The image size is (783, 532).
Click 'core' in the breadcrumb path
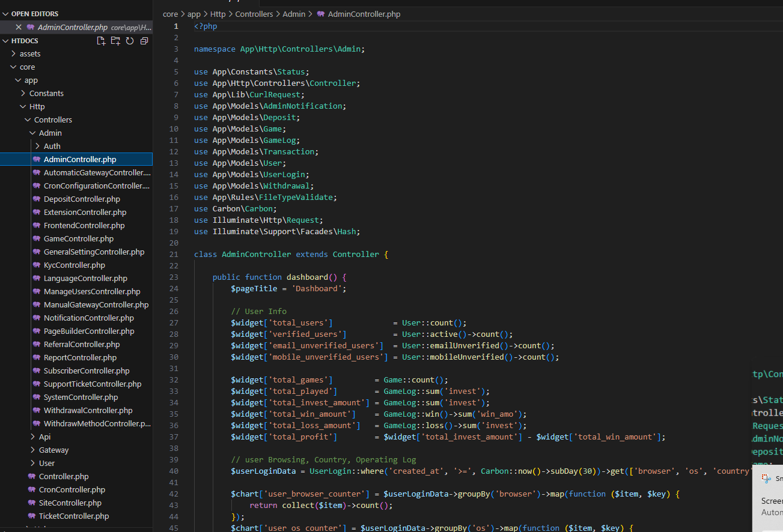(x=171, y=14)
